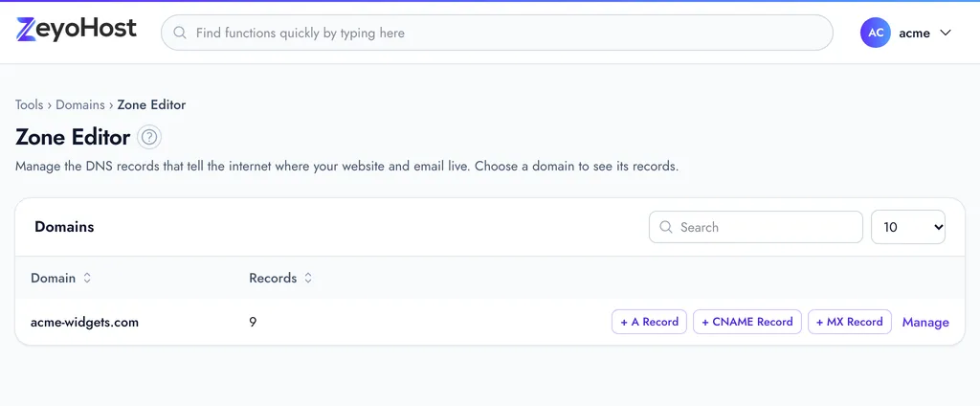Click the ZeyoHost logo
Screen dimensions: 980x406
coord(77,30)
